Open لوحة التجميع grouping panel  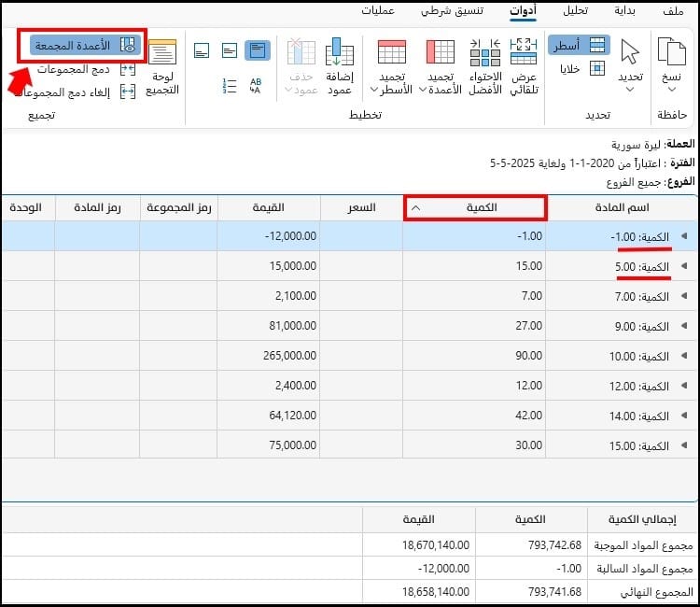coord(162,67)
